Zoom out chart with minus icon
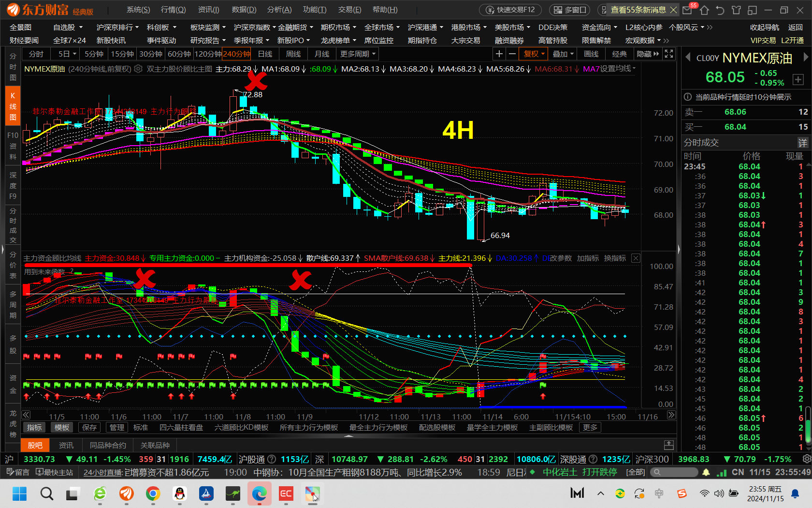812x508 pixels. click(512, 54)
